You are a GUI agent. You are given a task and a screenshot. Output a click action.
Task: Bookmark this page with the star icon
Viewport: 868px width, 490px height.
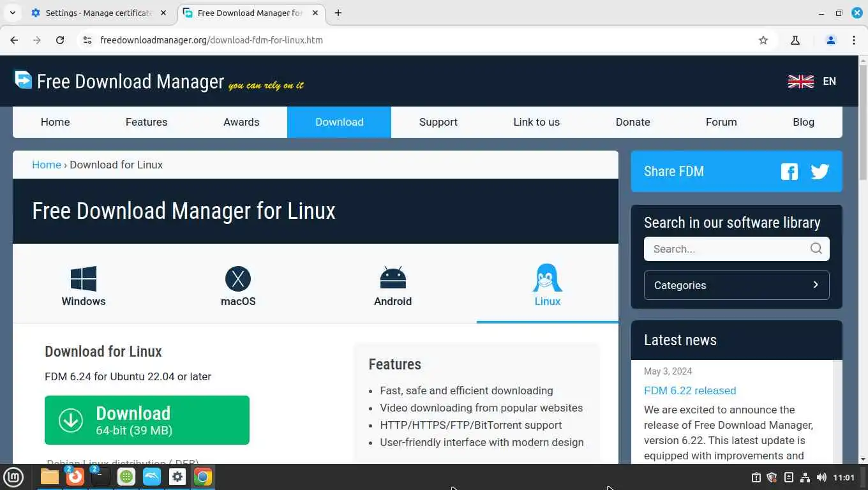[x=763, y=40]
